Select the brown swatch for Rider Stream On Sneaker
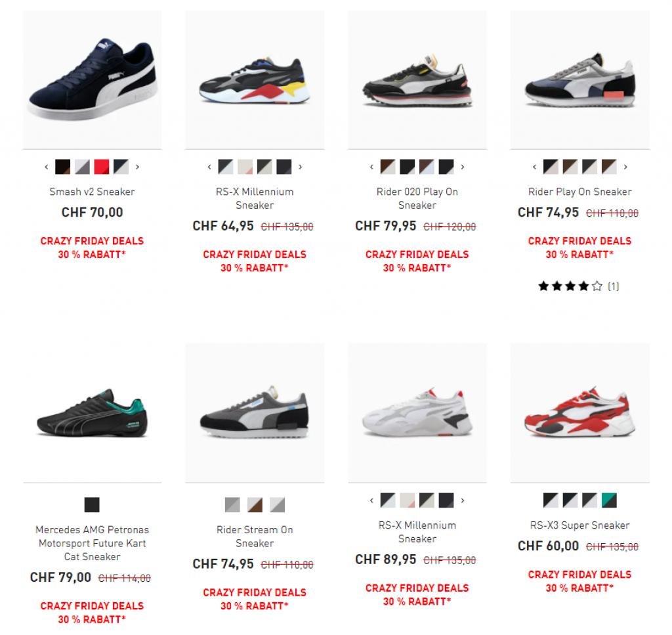This screenshot has height=635, width=672. point(255,505)
